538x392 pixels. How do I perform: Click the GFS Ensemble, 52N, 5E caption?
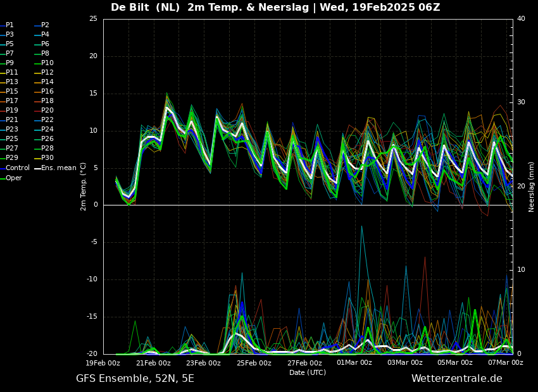[x=135, y=379]
